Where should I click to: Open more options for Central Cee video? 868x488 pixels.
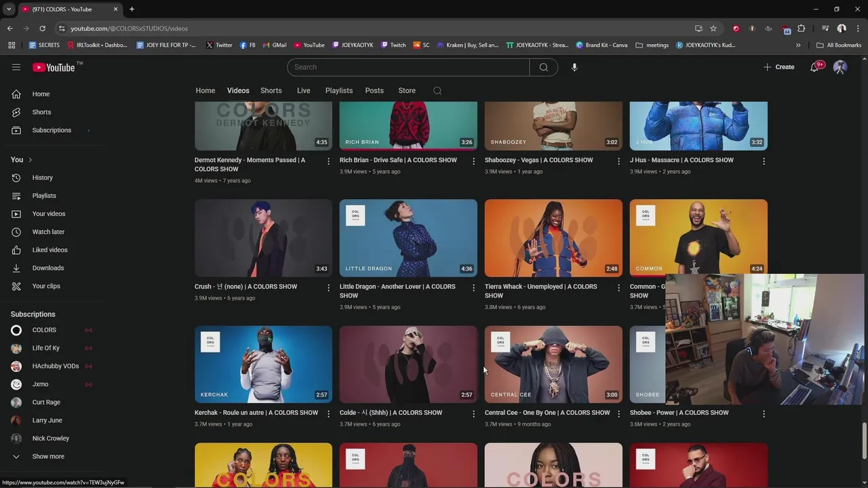click(618, 413)
